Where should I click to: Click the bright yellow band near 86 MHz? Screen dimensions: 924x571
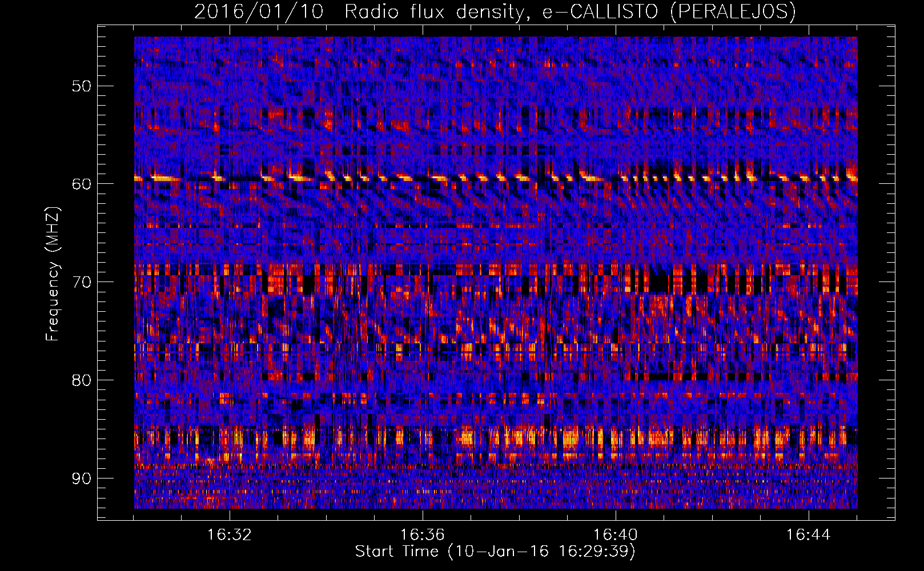(x=496, y=439)
